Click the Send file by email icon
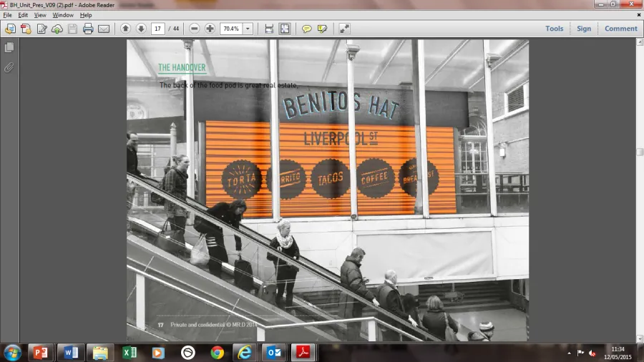 (104, 29)
